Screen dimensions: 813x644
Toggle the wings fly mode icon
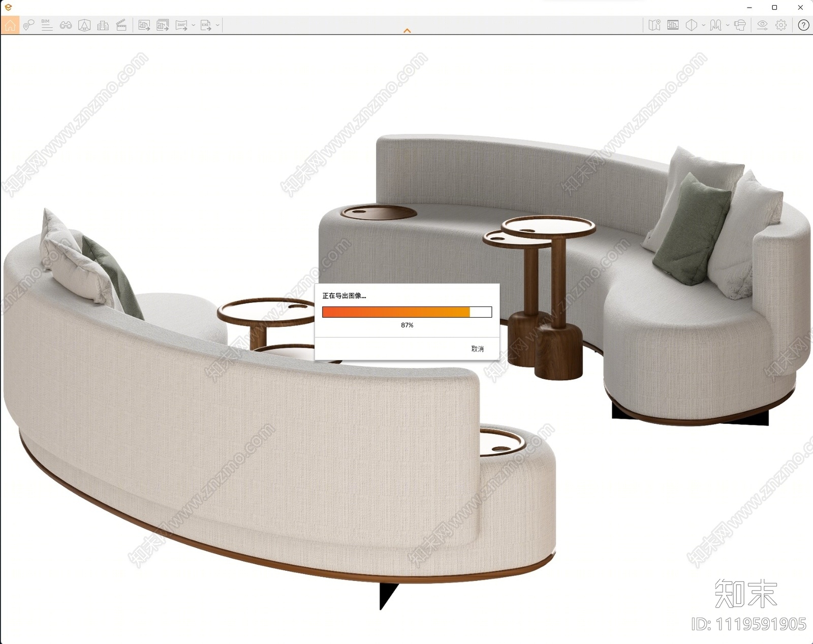coord(715,25)
